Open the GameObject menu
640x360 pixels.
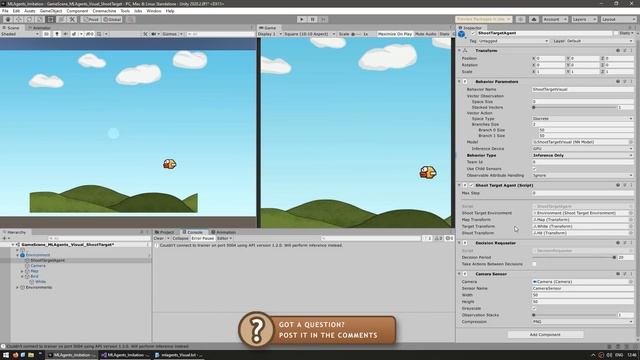(x=51, y=11)
